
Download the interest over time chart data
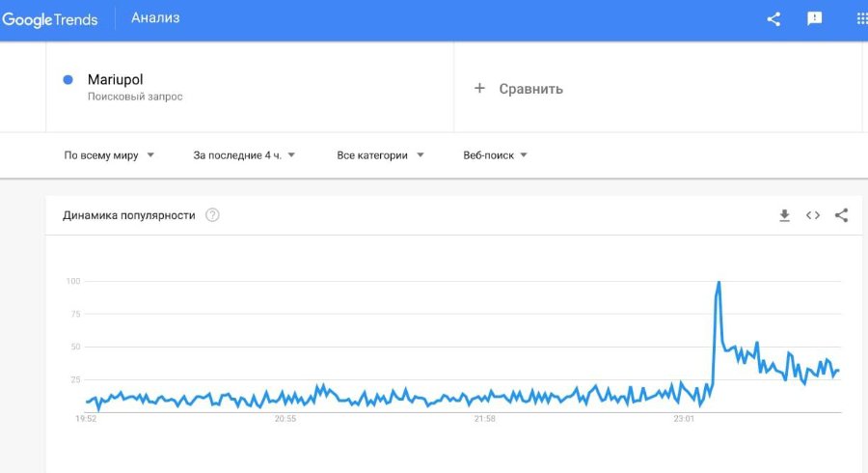coord(784,215)
